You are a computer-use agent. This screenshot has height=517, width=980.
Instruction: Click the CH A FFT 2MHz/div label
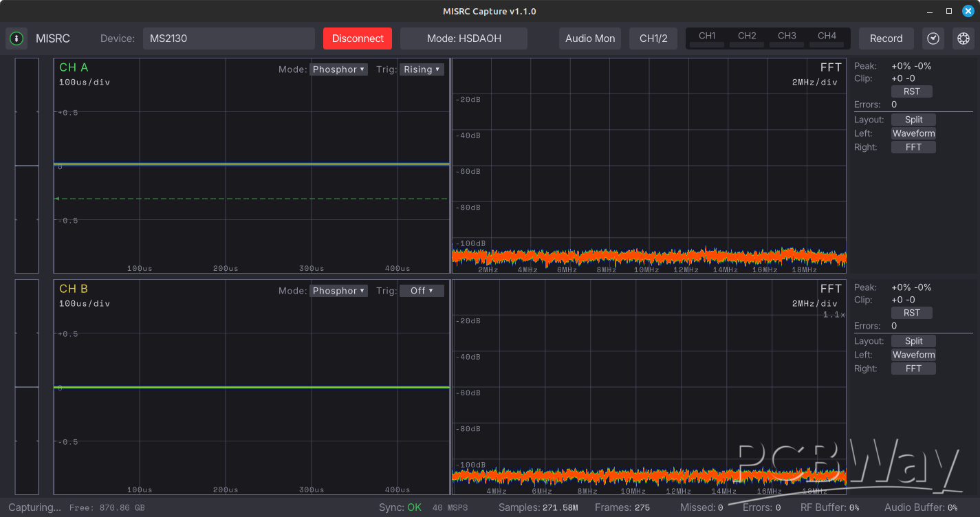tap(815, 82)
